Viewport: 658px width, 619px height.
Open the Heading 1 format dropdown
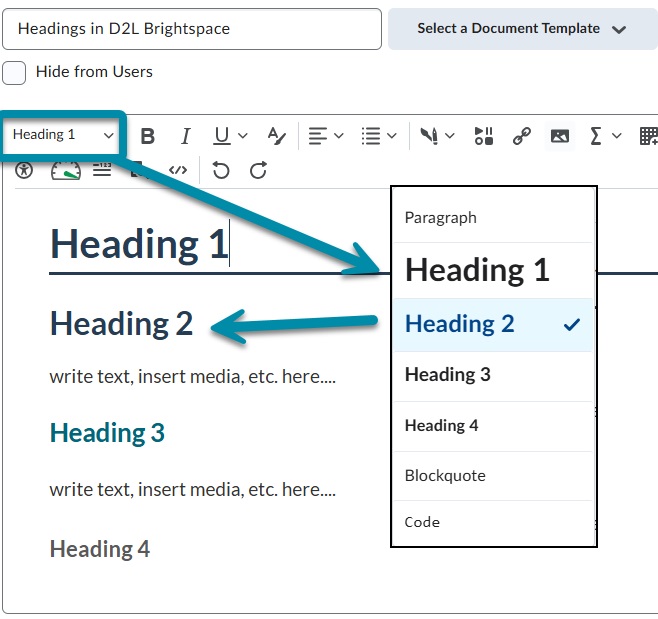(x=63, y=135)
